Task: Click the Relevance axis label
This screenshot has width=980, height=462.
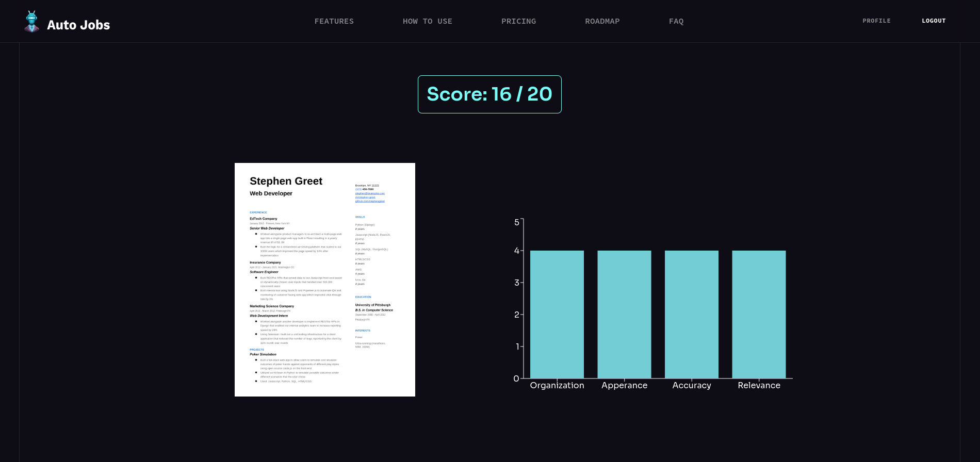Action: tap(759, 385)
